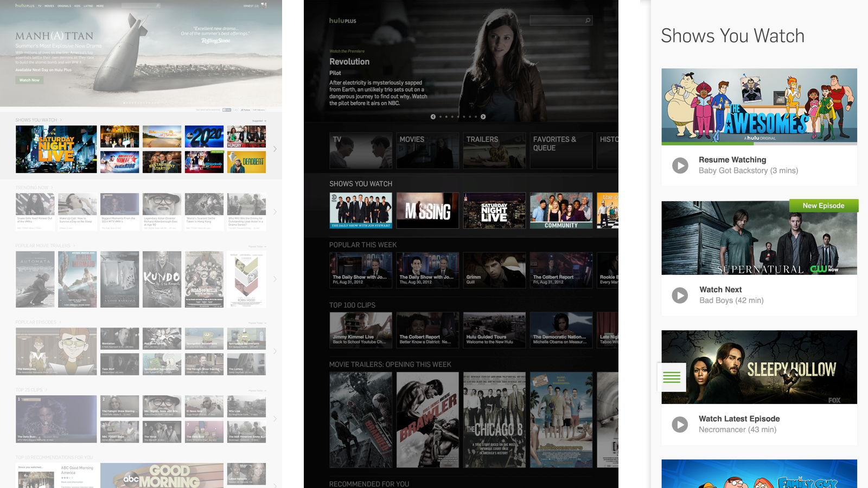This screenshot has height=488, width=868.
Task: Open Sleepy Hollow show card image
Action: coord(759,367)
